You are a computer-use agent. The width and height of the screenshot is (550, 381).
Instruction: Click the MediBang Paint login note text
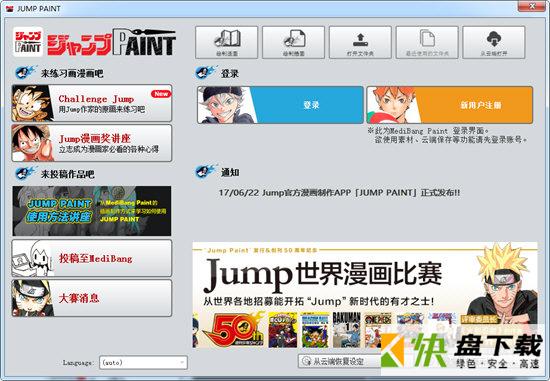447,135
